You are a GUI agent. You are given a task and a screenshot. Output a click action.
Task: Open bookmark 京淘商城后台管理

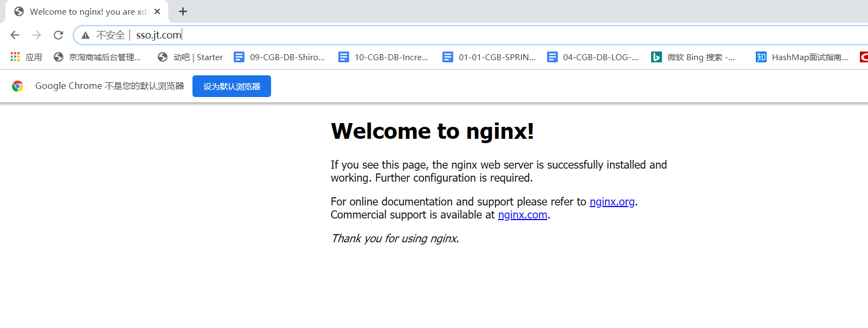point(98,57)
